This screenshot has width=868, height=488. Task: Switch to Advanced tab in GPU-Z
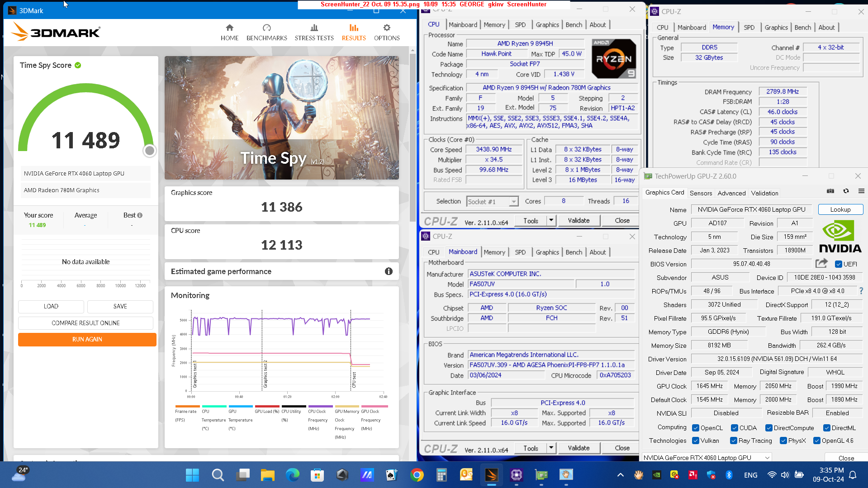click(731, 193)
